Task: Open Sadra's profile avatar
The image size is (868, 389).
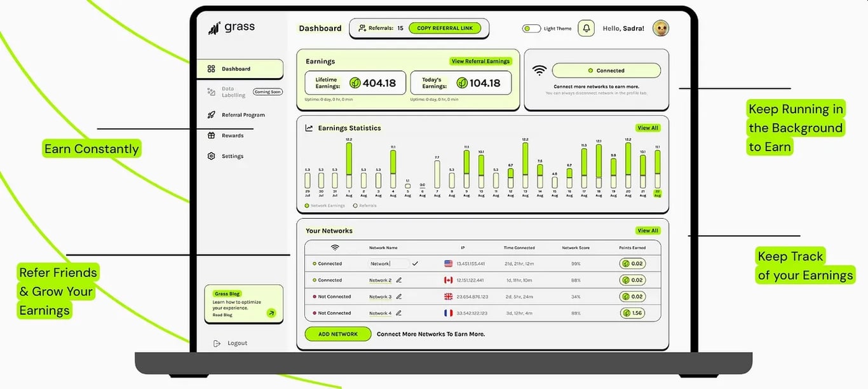Action: [661, 28]
